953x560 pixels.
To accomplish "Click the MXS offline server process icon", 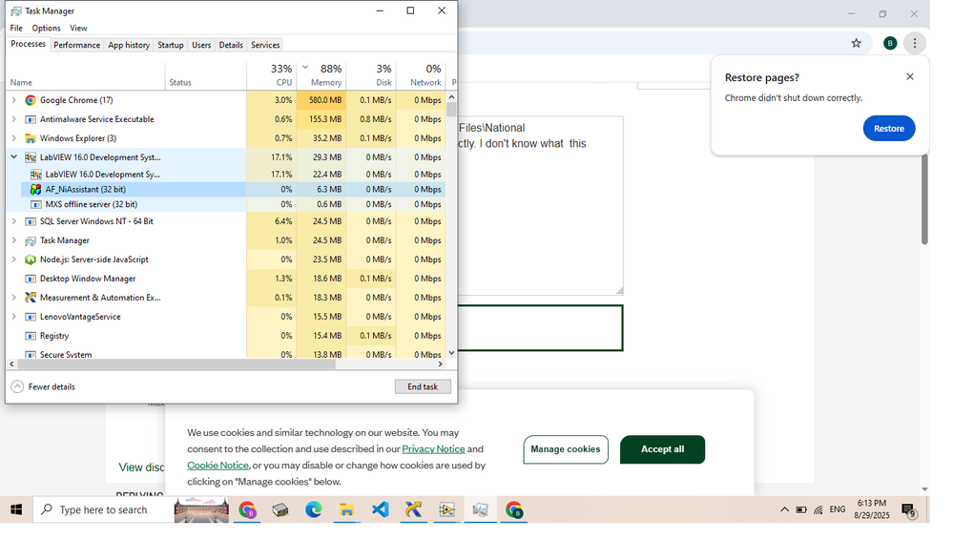I will [36, 204].
